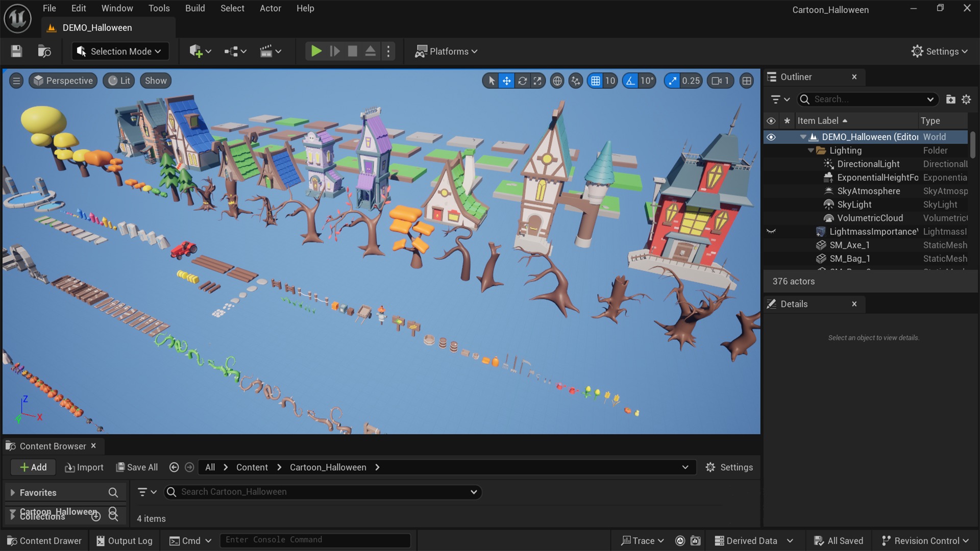The width and height of the screenshot is (980, 551).
Task: Click the Enter Console Command field
Action: (315, 540)
